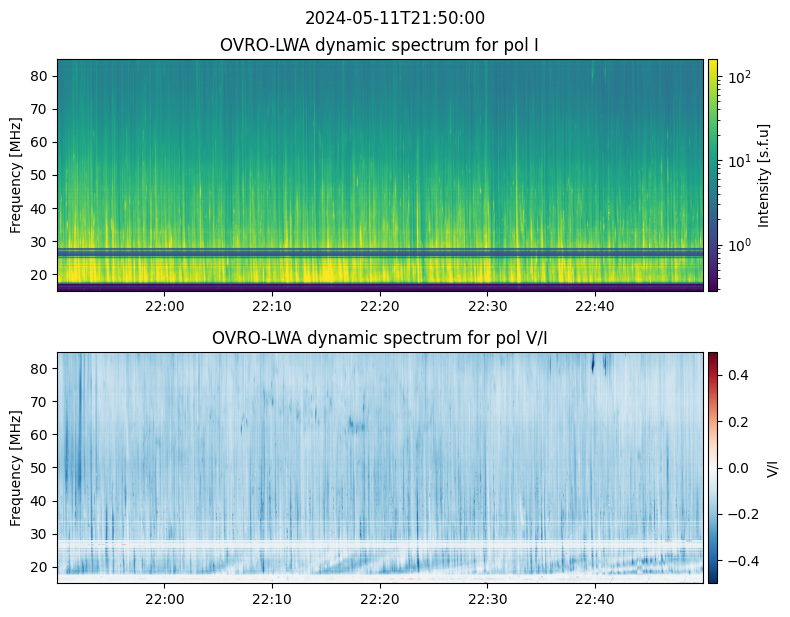Select the pol V/I dynamic spectrum title

point(379,337)
